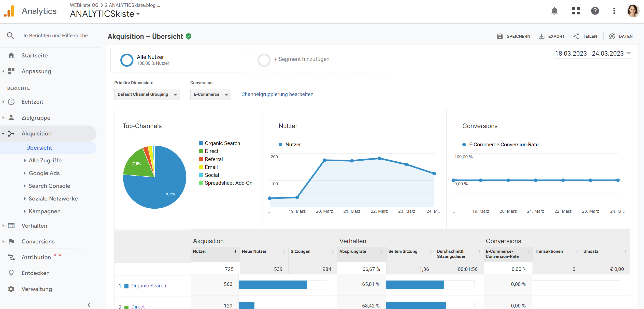Open Verwaltung via the gear icon
644x309 pixels.
(x=11, y=289)
